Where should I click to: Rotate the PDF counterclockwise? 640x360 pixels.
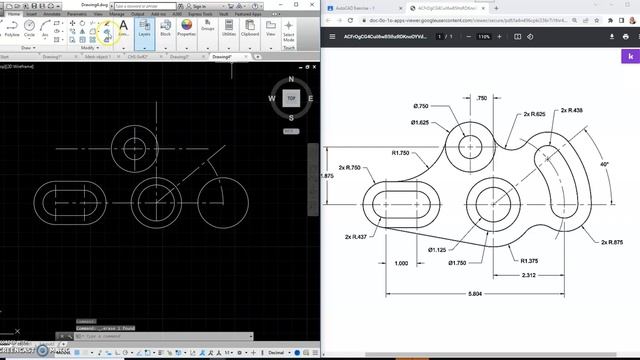[x=530, y=36]
